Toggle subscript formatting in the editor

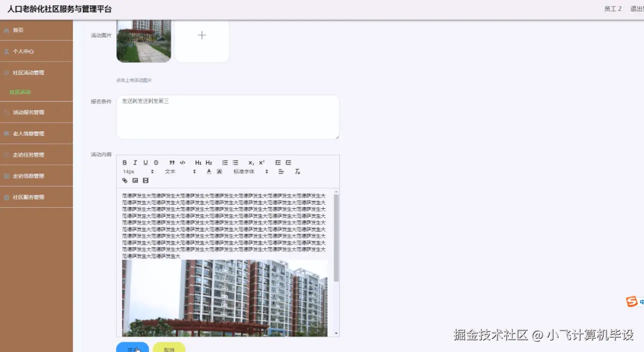[x=250, y=162]
